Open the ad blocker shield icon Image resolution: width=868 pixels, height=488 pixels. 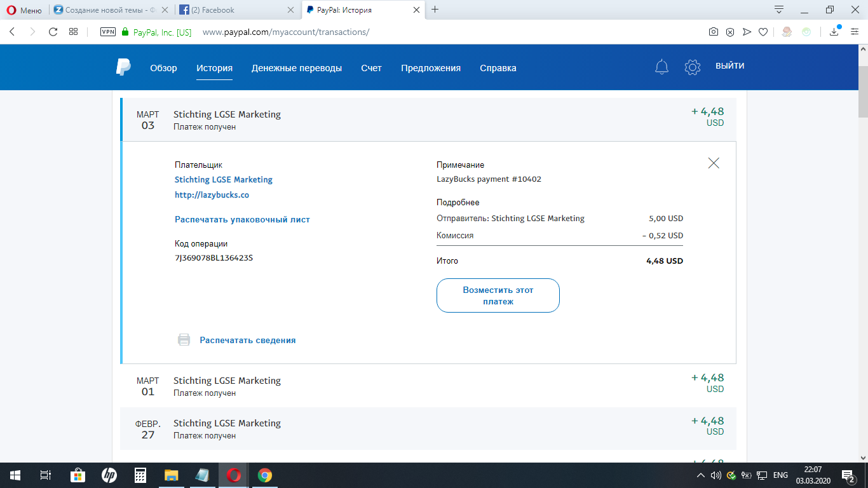click(730, 32)
